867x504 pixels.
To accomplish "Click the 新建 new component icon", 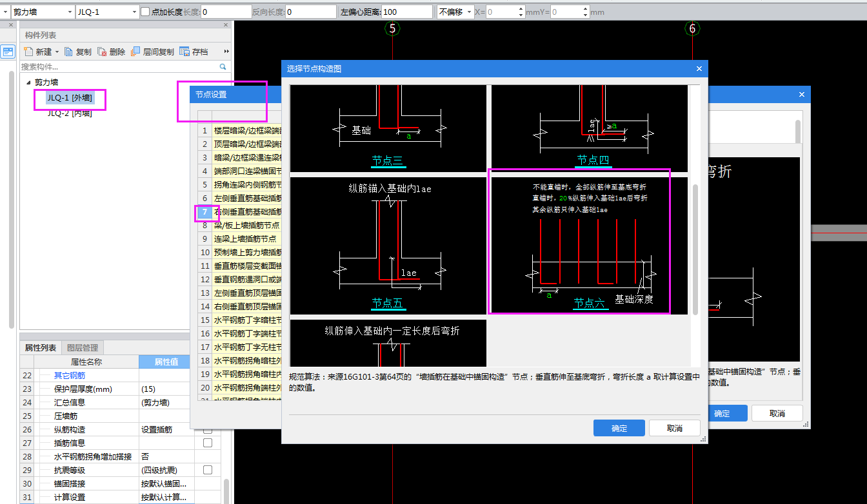I will coord(28,52).
